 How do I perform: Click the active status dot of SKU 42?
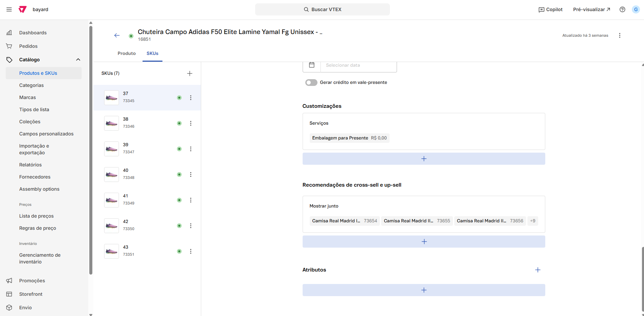(x=179, y=226)
